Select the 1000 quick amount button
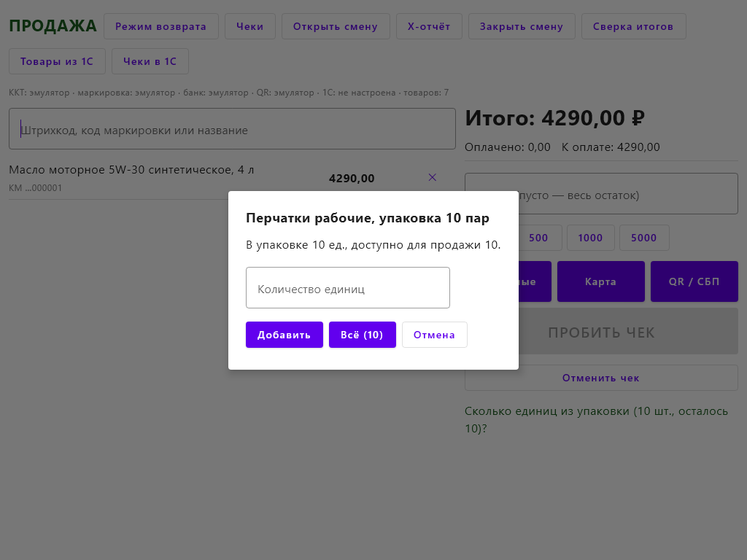The height and width of the screenshot is (560, 747). (591, 238)
